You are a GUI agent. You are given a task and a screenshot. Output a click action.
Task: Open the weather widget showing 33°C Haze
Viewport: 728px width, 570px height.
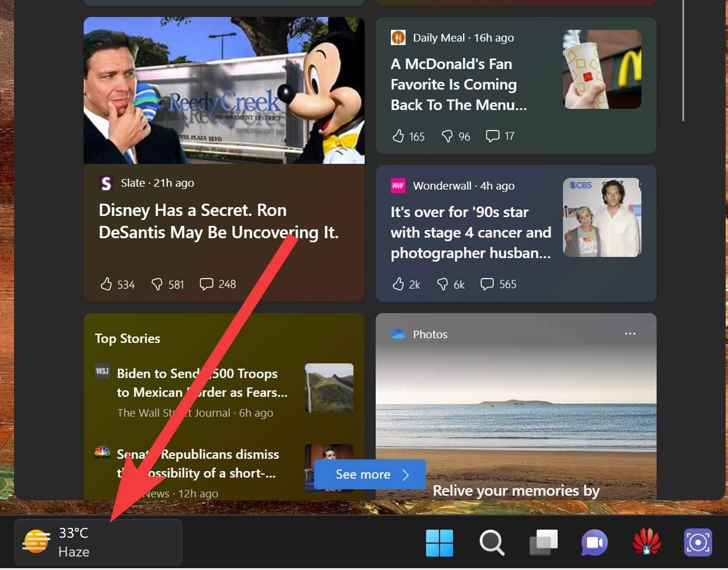(98, 542)
